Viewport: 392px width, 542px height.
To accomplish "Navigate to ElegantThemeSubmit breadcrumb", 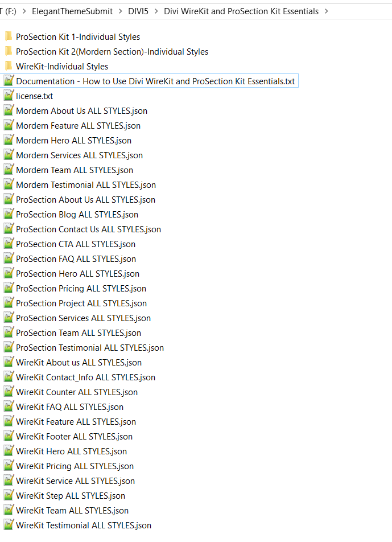I will pos(72,11).
